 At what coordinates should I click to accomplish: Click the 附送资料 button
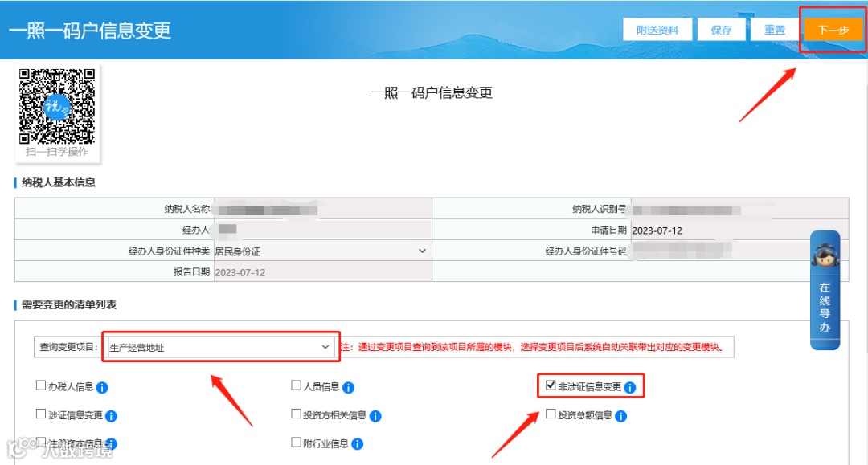point(657,30)
